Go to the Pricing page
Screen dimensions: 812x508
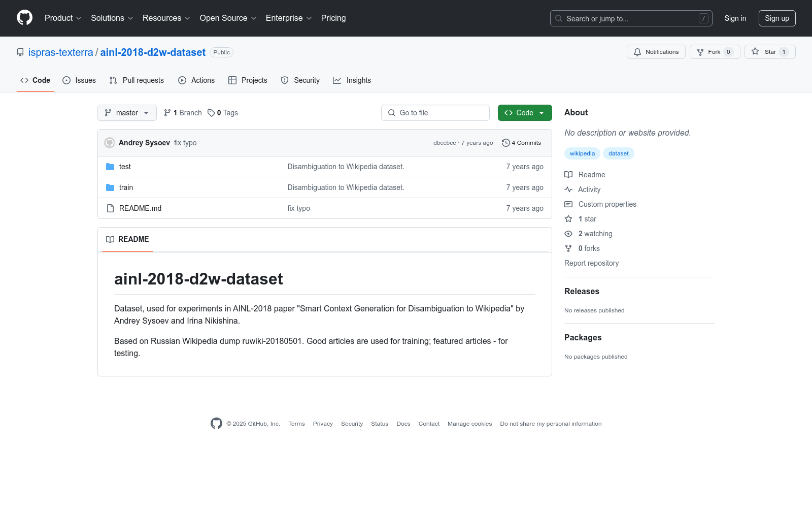(x=333, y=18)
